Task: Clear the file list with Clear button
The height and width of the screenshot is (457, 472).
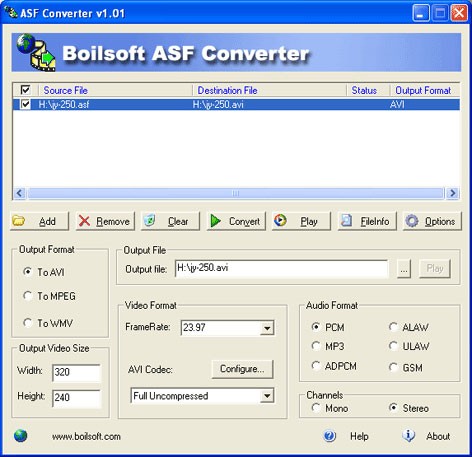Action: (x=170, y=221)
